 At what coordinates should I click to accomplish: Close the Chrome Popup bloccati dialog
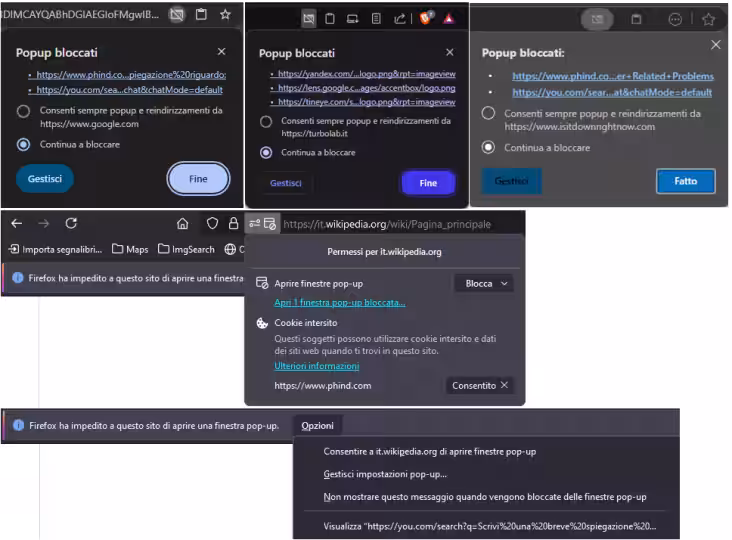point(222,51)
